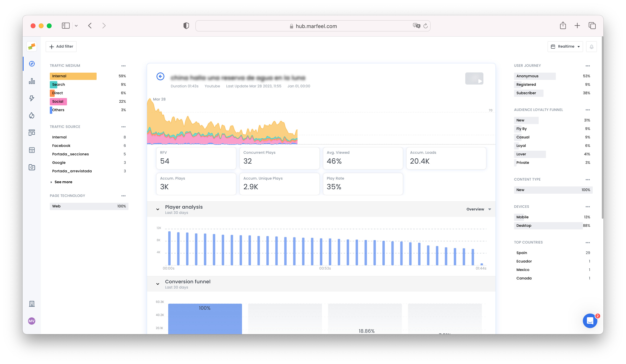Open the heart folder collections icon

tap(32, 167)
